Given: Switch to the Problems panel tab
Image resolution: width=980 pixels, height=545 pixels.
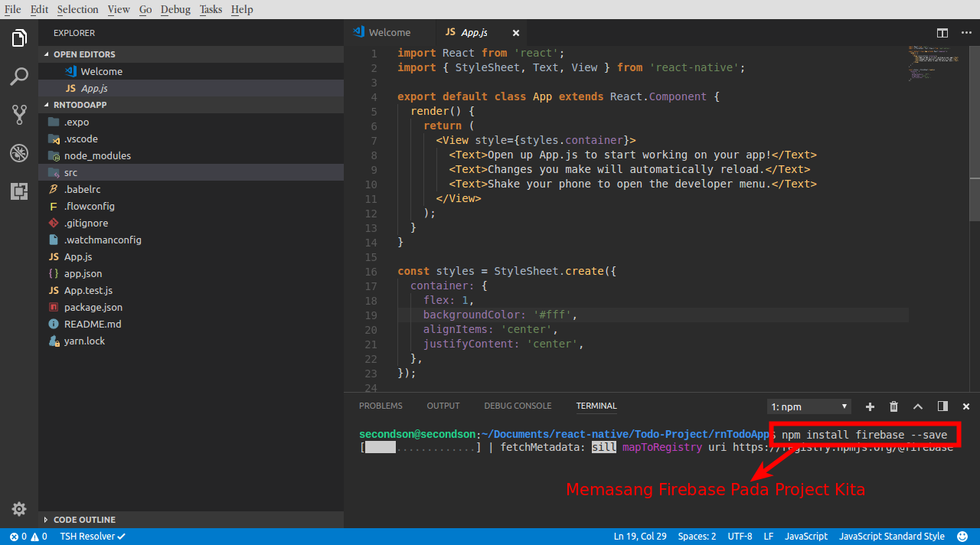Looking at the screenshot, I should pos(381,406).
